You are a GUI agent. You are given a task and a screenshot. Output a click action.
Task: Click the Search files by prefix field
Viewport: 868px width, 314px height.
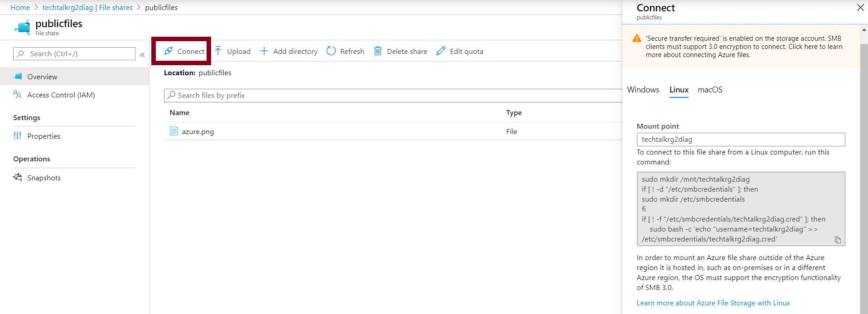pyautogui.click(x=393, y=96)
